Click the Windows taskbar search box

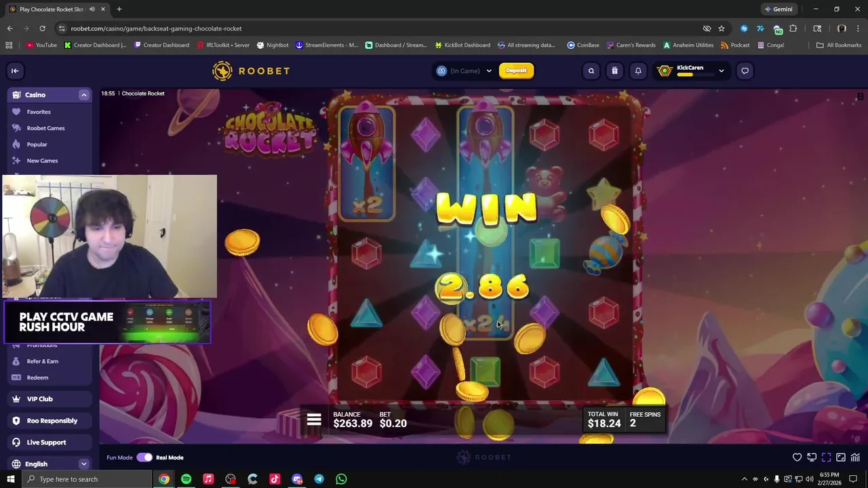[87, 479]
